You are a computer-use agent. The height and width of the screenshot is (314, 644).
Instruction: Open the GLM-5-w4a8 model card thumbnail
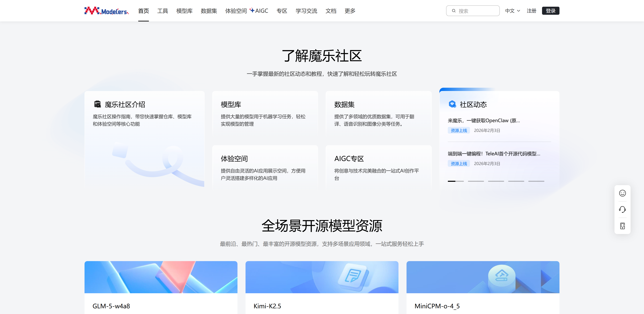[x=161, y=277]
